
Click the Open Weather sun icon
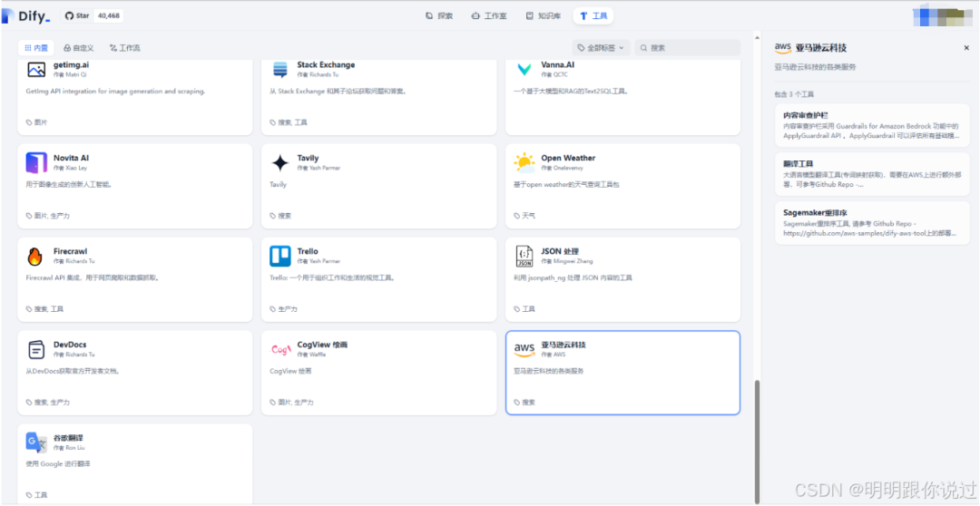click(524, 162)
